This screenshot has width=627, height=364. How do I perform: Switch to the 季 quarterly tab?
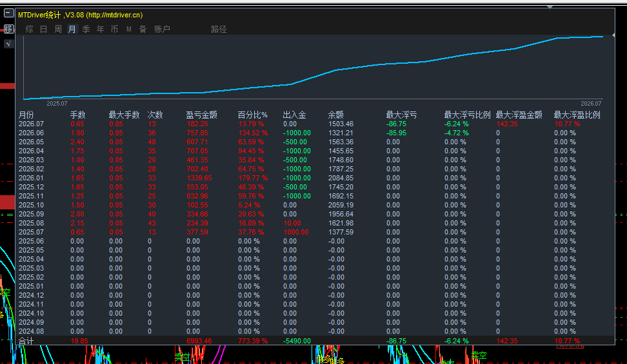point(86,29)
